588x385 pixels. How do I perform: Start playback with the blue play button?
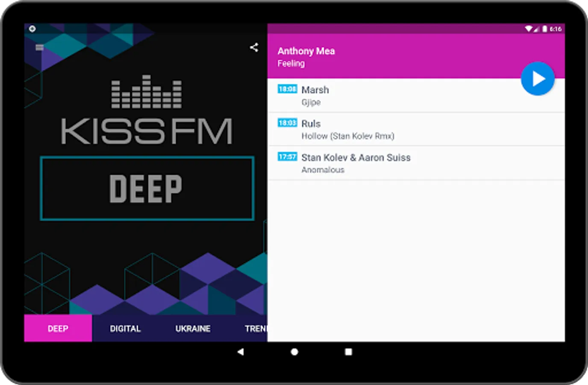(538, 79)
